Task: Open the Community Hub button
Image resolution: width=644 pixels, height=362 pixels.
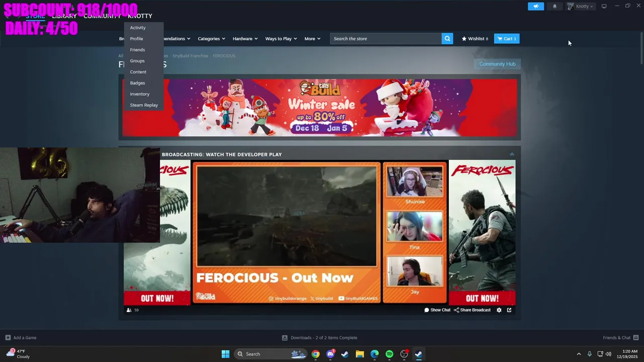Action: 497,64
